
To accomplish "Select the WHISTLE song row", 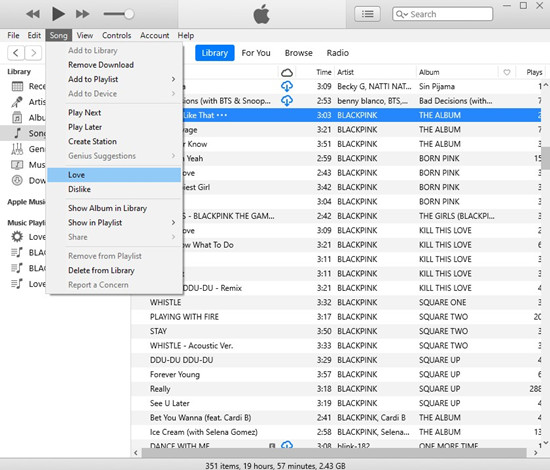I will 336,302.
